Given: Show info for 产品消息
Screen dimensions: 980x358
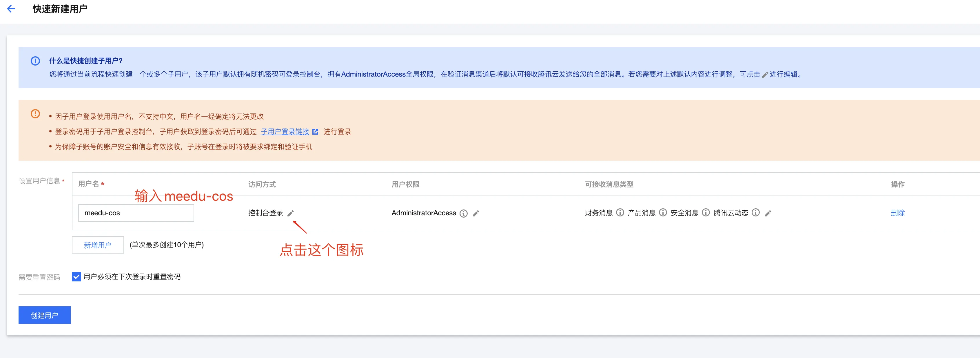Looking at the screenshot, I should (x=663, y=213).
